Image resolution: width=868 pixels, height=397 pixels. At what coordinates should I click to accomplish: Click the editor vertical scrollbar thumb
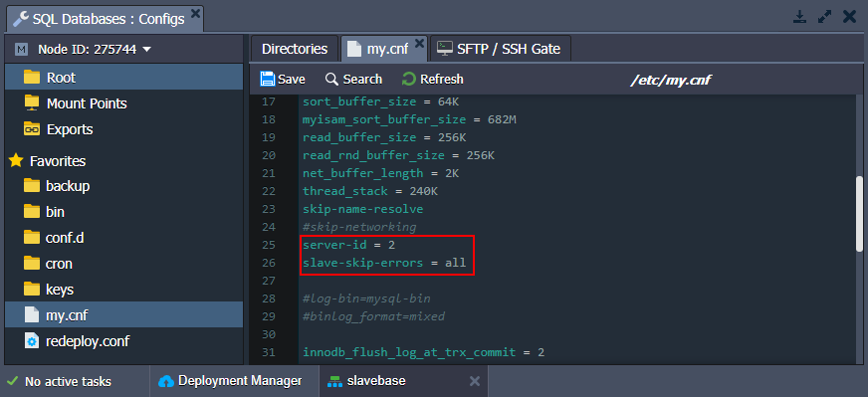click(860, 213)
